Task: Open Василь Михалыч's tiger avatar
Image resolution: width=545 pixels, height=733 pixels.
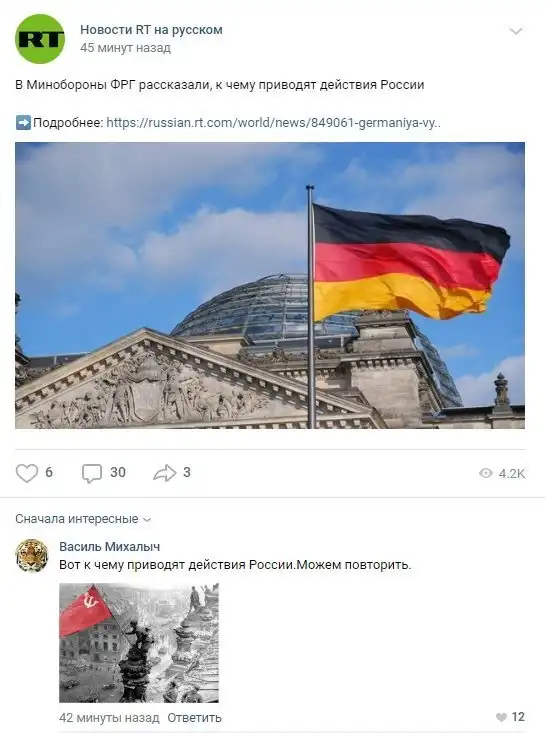Action: point(32,555)
